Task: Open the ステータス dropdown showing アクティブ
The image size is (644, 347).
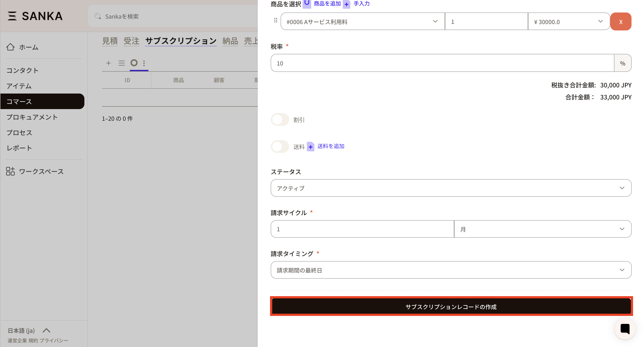Action: tap(451, 188)
